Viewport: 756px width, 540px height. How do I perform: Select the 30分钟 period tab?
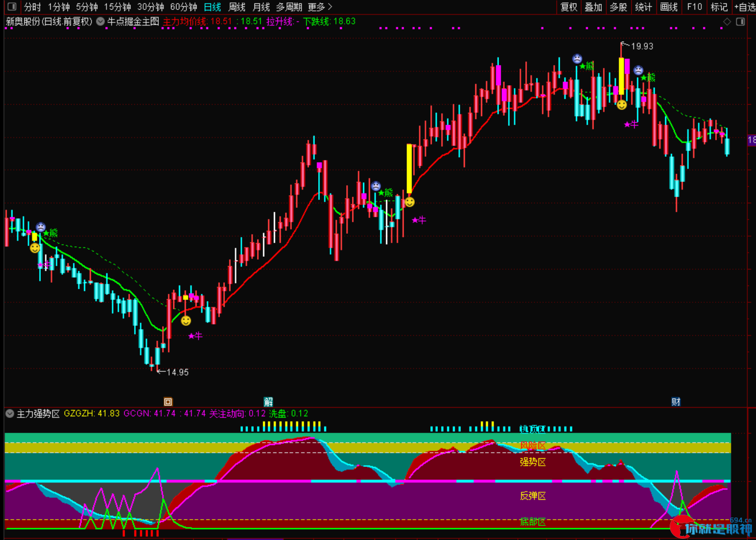coord(151,7)
